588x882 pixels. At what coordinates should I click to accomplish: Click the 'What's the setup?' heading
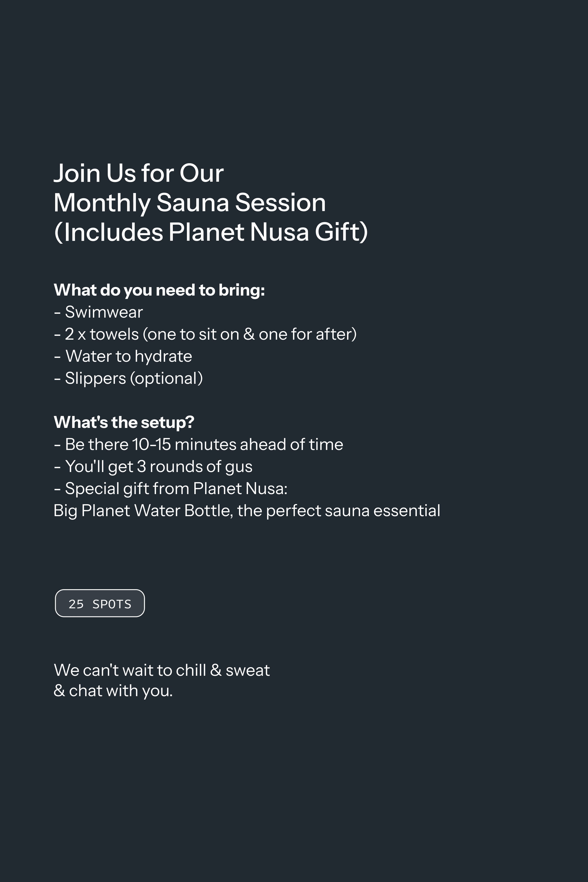pyautogui.click(x=124, y=422)
